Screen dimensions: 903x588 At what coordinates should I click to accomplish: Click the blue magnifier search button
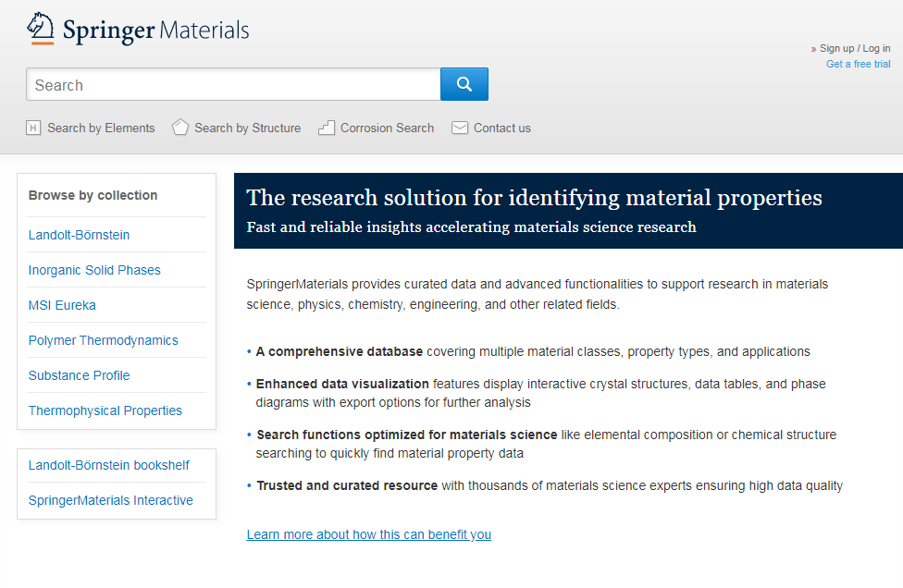click(x=464, y=84)
